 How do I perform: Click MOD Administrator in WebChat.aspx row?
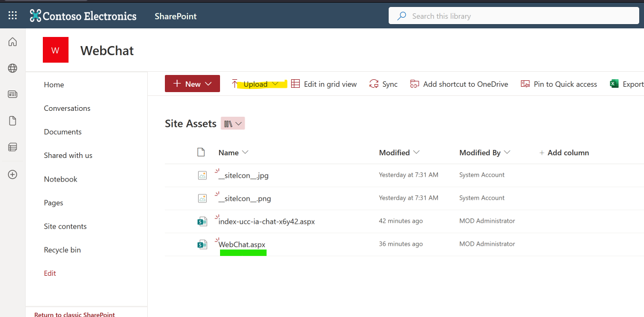point(487,244)
